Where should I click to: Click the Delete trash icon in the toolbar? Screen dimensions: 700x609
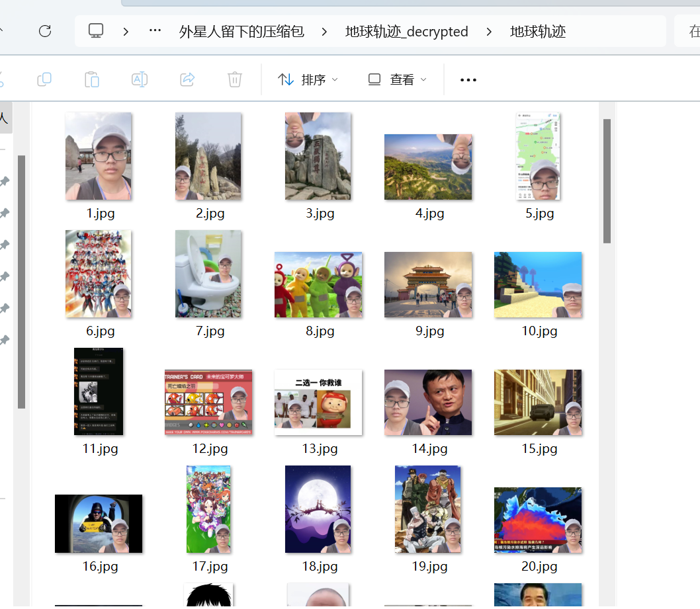235,80
